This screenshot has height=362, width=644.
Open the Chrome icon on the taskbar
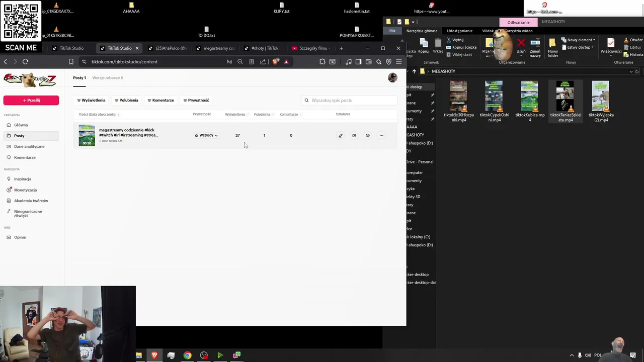(187, 355)
